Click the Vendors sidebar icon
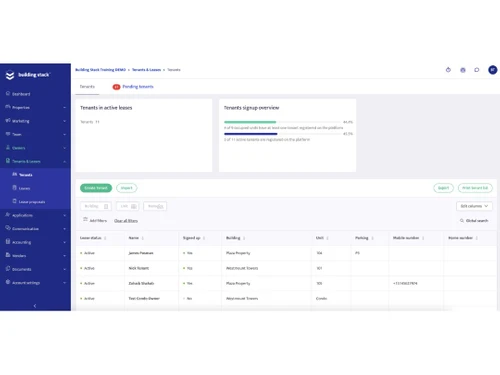This screenshot has height=375, width=500. tap(8, 255)
